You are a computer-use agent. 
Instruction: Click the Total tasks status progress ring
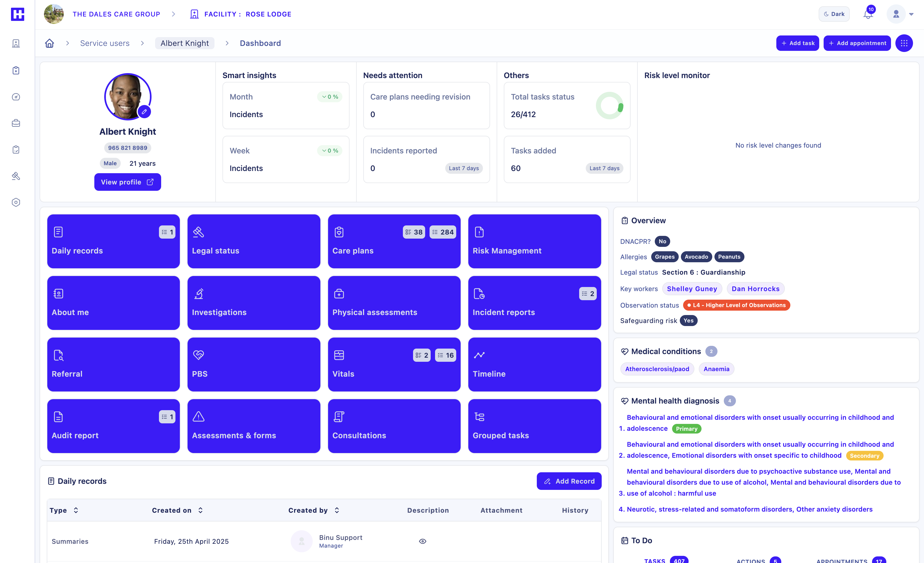coord(609,106)
